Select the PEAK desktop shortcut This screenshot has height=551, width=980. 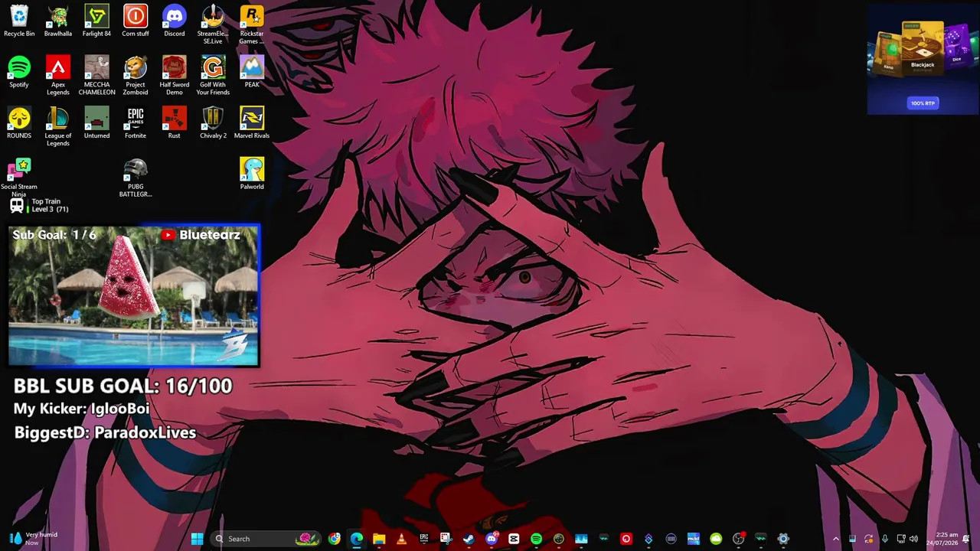point(252,72)
